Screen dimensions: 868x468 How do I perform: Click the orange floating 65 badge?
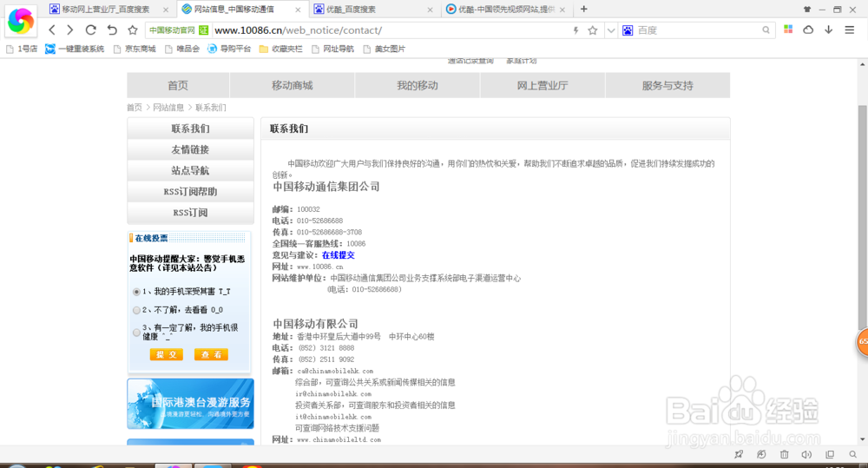tap(862, 341)
